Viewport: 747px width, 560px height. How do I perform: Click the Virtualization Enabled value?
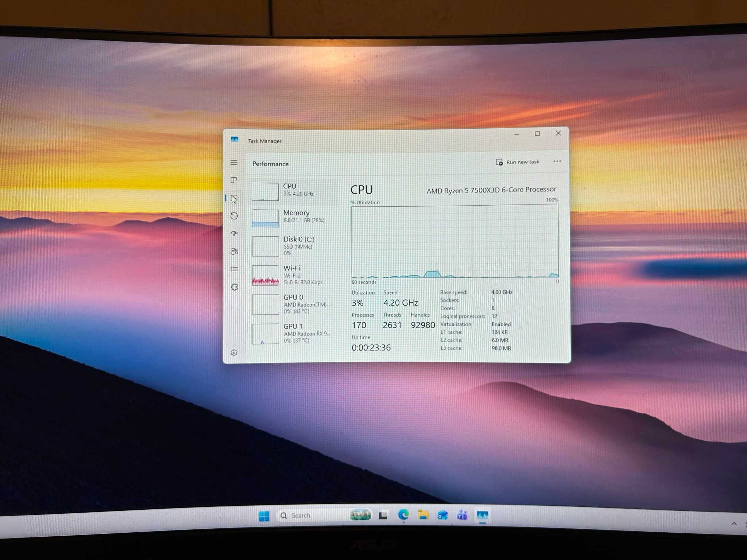click(501, 324)
